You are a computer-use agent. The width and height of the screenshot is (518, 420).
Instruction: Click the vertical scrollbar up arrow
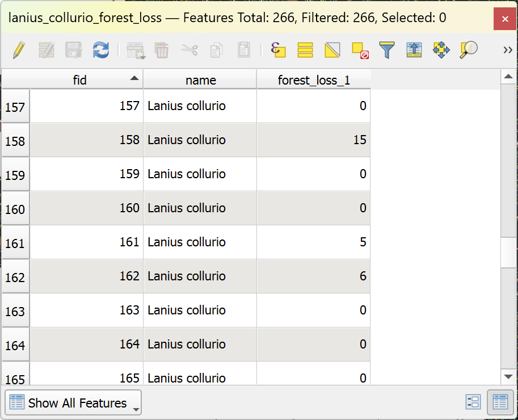[508, 77]
